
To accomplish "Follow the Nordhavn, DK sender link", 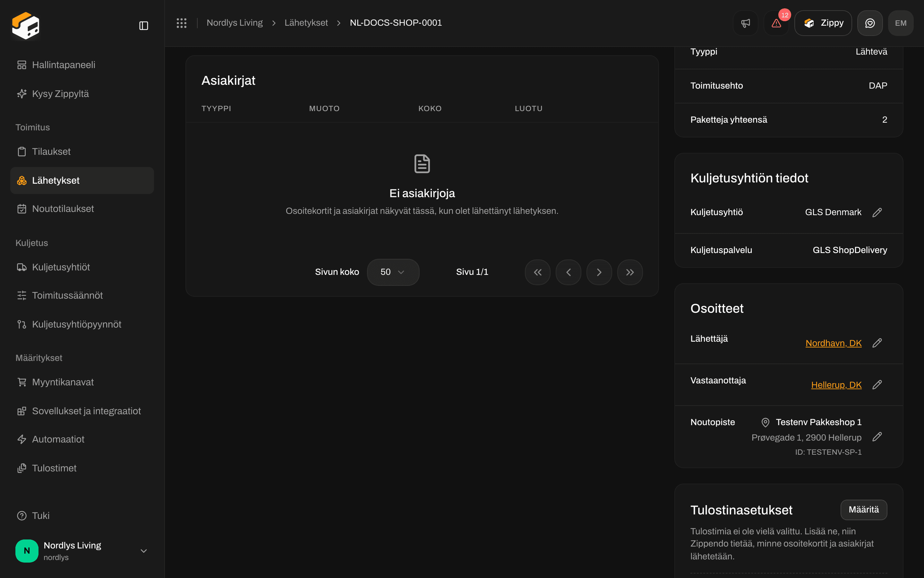I will pos(834,343).
